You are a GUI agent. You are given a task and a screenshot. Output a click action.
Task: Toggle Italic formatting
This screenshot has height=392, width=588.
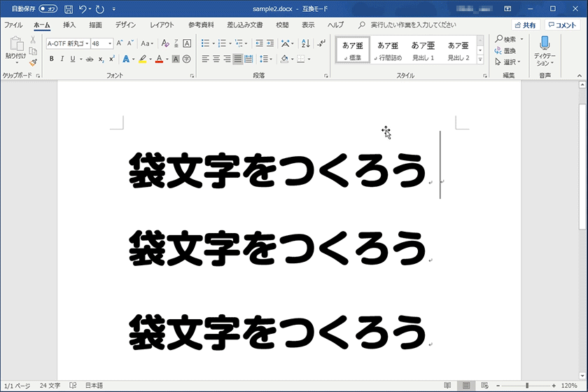pos(62,59)
